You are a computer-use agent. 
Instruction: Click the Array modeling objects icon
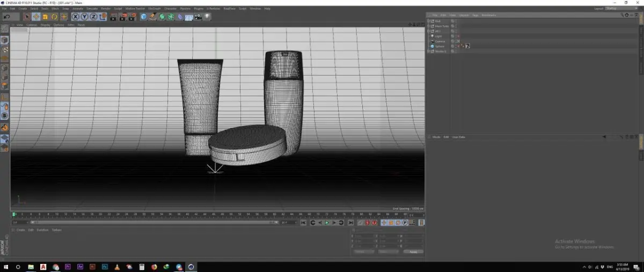(x=171, y=17)
